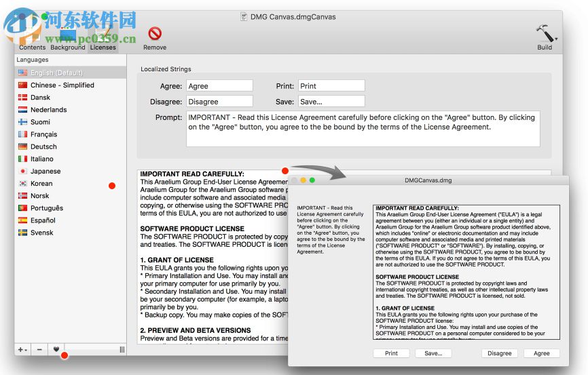Screen dimensions: 588x375
Task: Click the Español flag icon
Action: click(23, 220)
